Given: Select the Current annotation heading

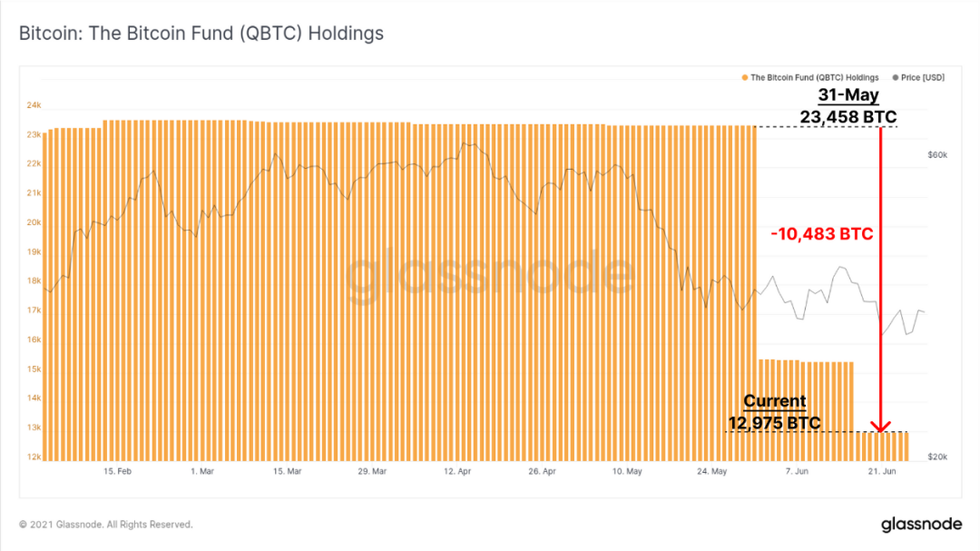Looking at the screenshot, I should pyautogui.click(x=774, y=401).
